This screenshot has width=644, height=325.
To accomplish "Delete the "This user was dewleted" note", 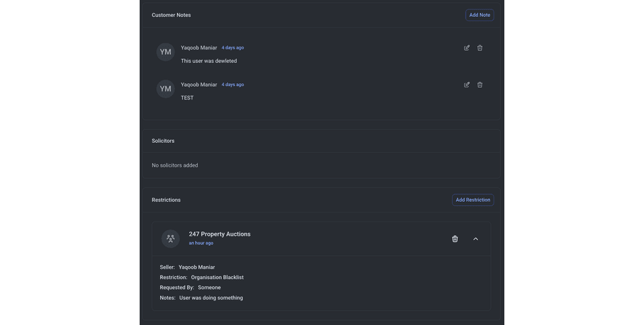I will click(480, 48).
